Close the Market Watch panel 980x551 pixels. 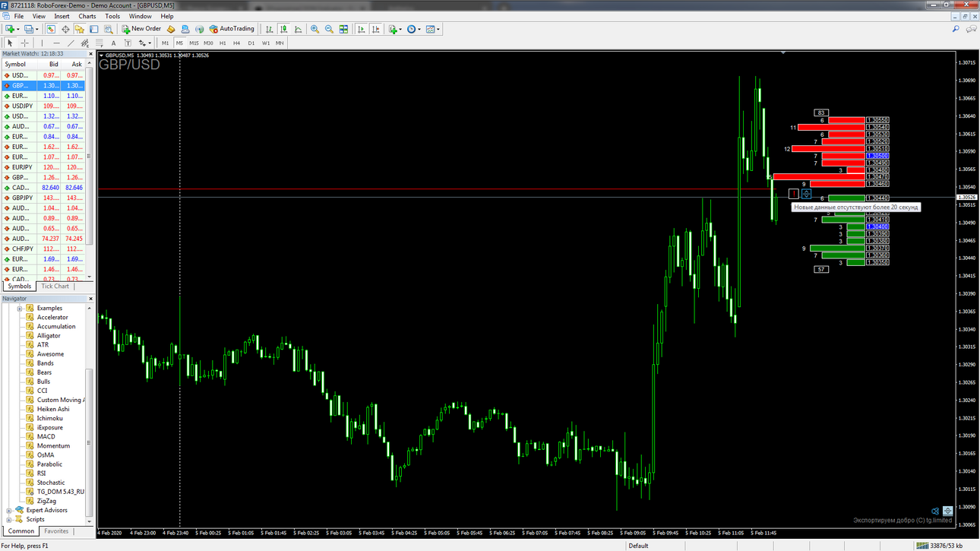(x=90, y=54)
